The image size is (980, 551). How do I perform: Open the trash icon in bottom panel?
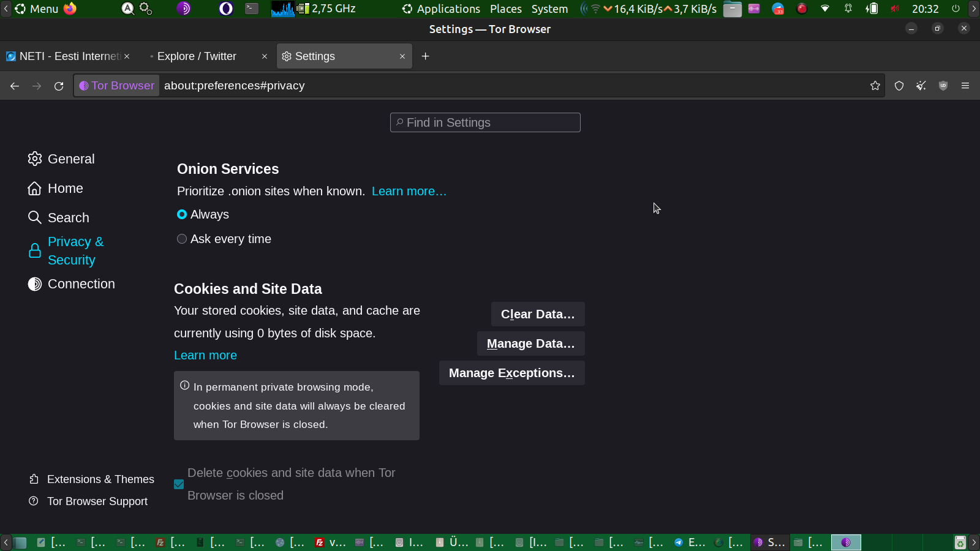point(960,542)
